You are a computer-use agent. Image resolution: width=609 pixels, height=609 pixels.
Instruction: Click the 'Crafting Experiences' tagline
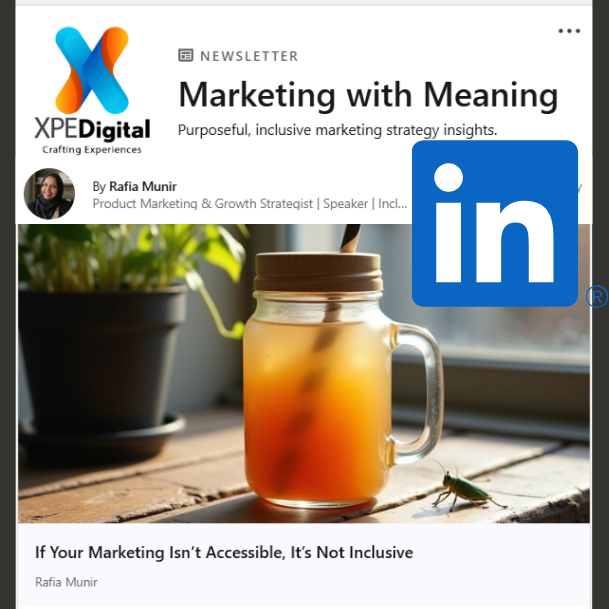92,150
